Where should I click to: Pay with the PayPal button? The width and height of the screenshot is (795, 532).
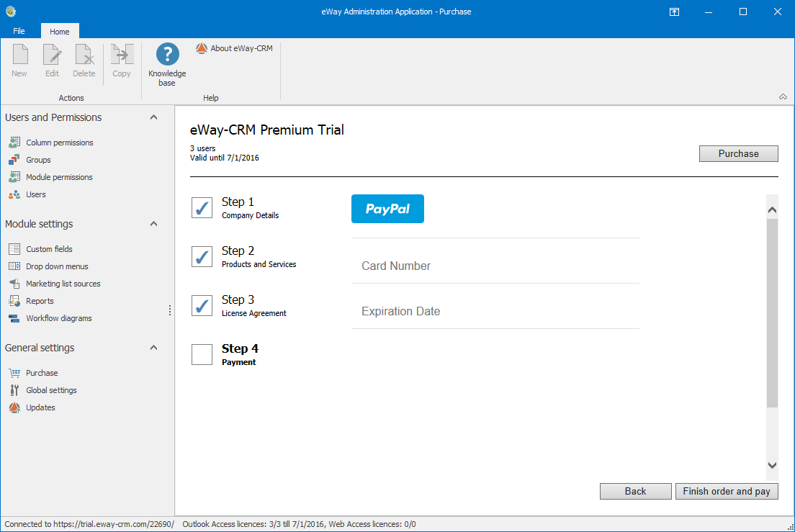(x=387, y=209)
